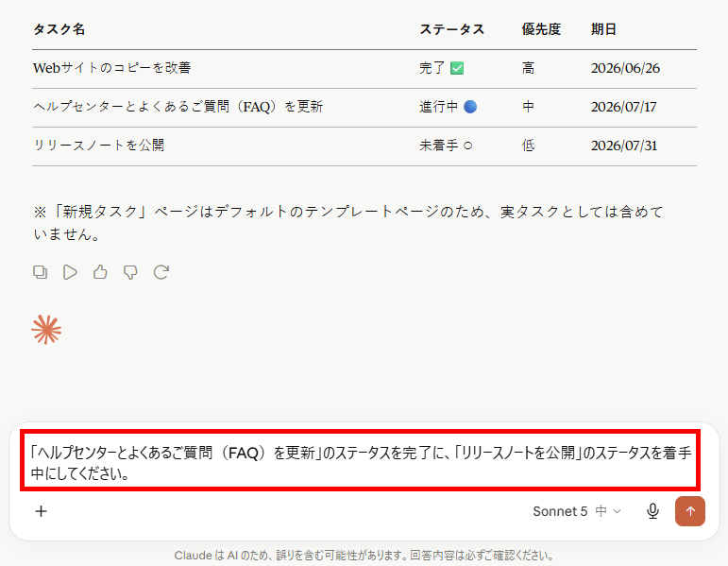
Task: Open the Sonnet 5 model selector dropdown
Action: pos(577,511)
